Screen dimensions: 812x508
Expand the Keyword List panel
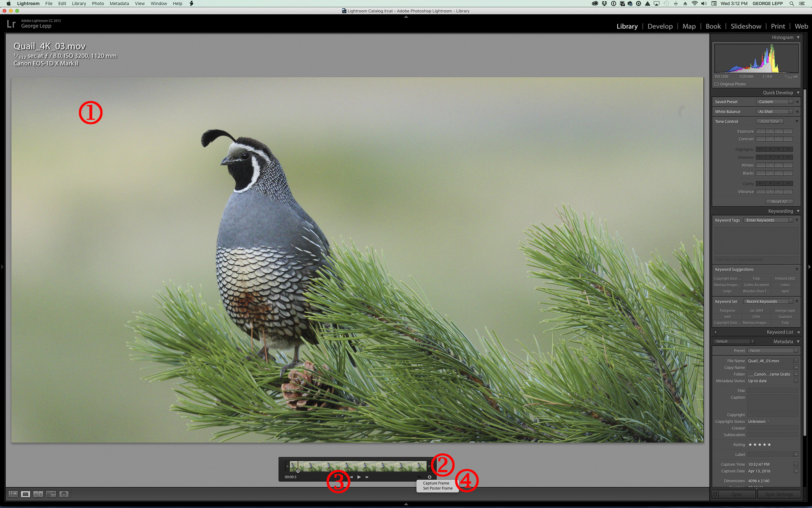tap(798, 332)
